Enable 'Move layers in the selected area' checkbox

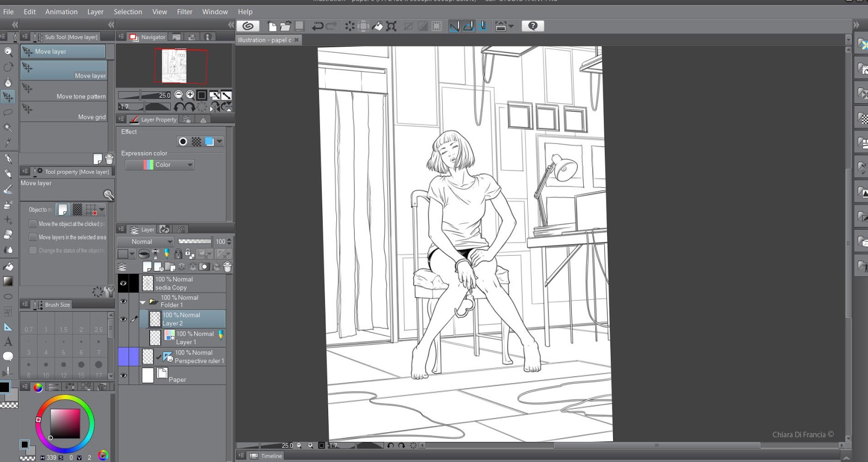click(33, 237)
